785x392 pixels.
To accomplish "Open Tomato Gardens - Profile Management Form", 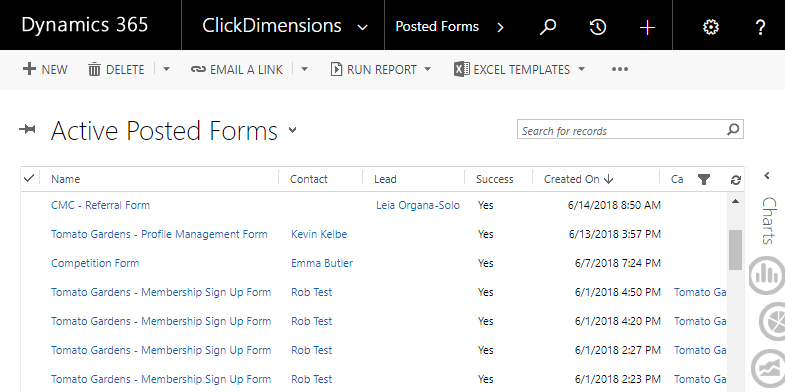I will (x=159, y=234).
